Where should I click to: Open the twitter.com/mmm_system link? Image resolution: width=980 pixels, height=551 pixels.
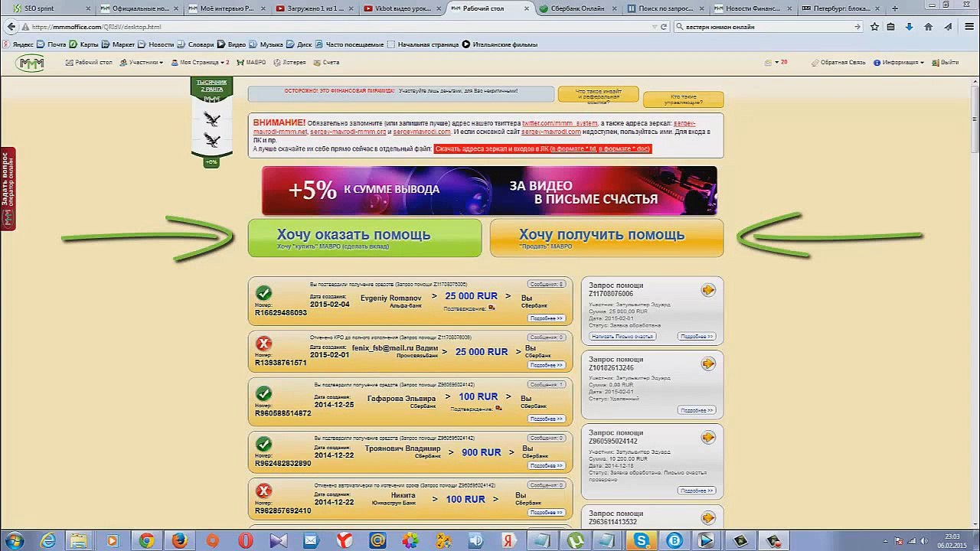click(560, 123)
